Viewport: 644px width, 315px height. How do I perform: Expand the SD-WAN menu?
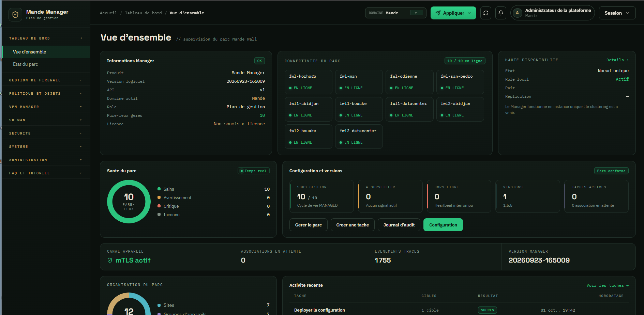45,120
